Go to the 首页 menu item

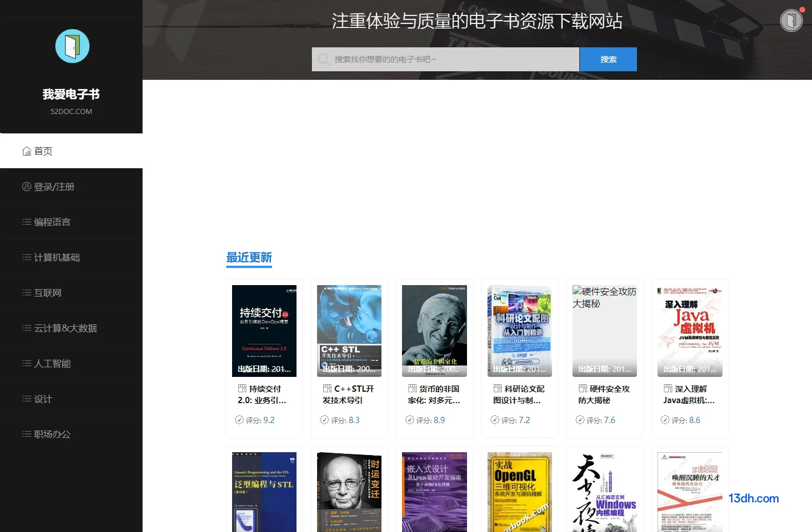click(71, 151)
